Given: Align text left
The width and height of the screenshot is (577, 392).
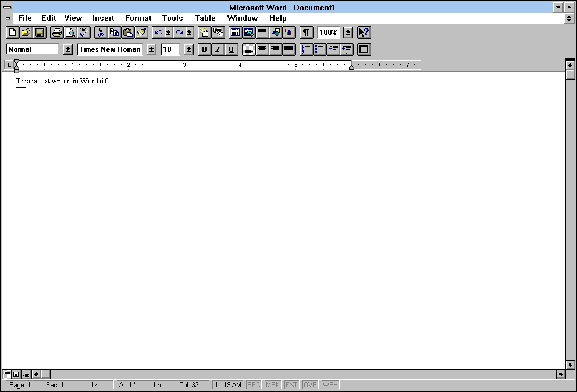Looking at the screenshot, I should pos(249,49).
